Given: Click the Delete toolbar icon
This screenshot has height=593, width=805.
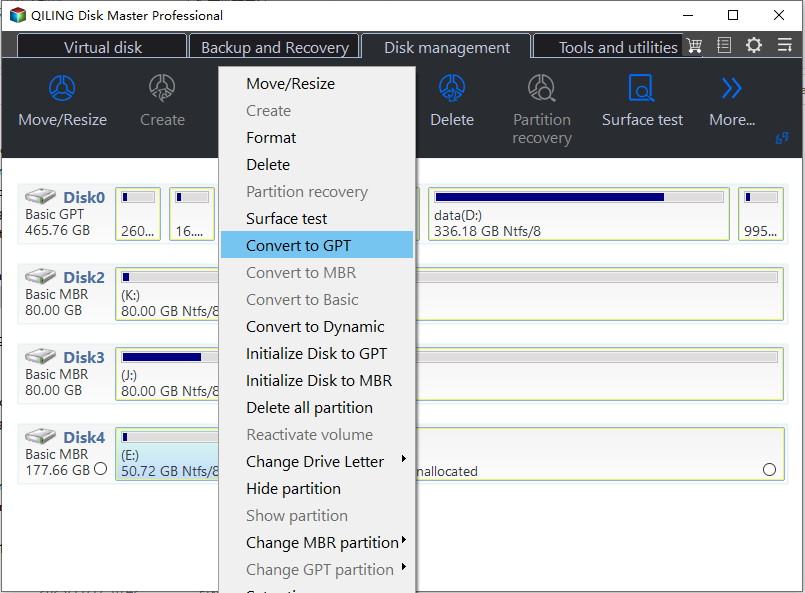Looking at the screenshot, I should pos(452,88).
